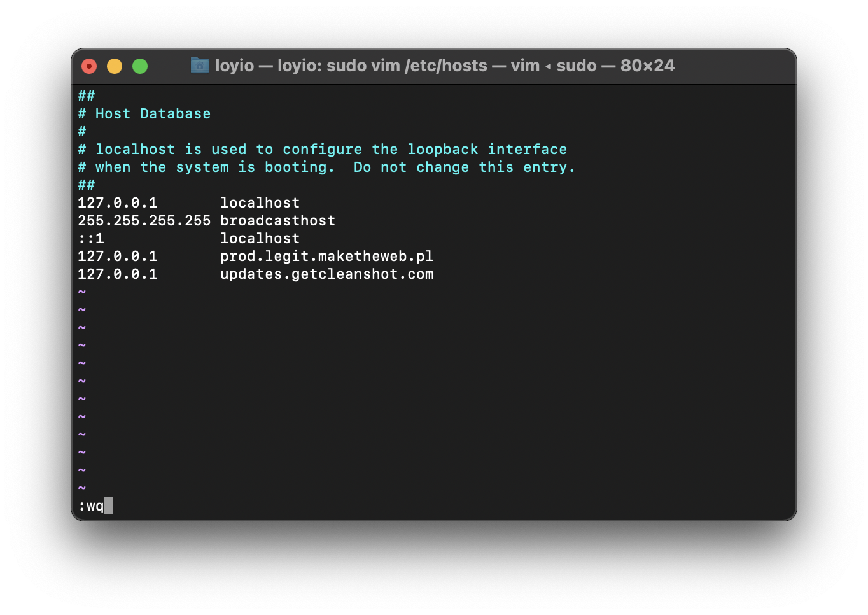Click the green full-screen window button

[x=140, y=66]
